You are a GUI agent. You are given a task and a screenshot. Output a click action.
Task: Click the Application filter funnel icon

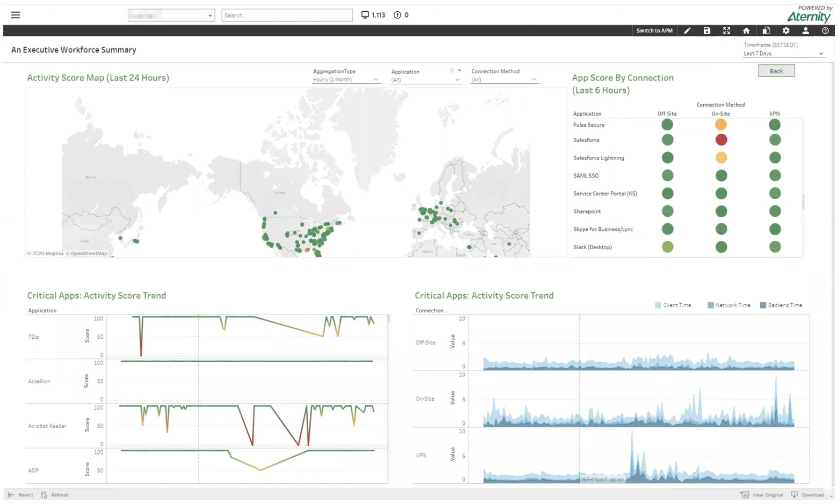click(452, 71)
